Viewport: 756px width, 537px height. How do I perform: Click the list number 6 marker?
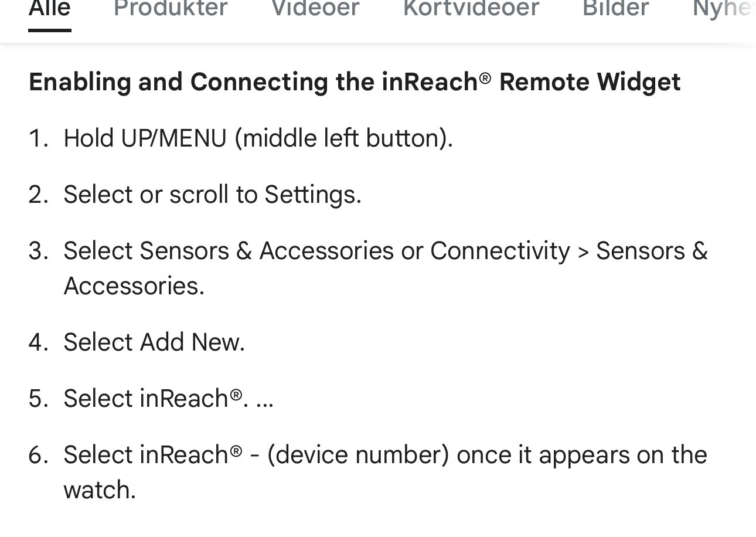click(38, 455)
